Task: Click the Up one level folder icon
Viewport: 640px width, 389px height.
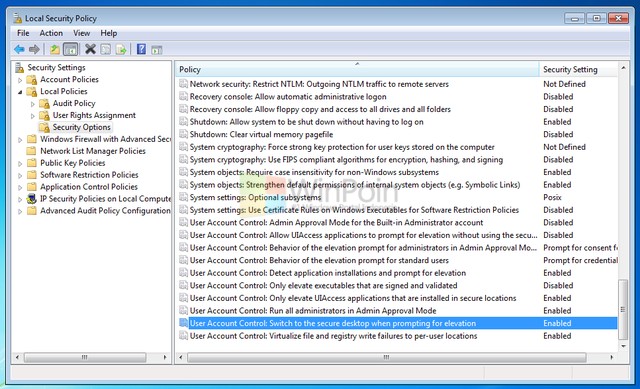Action: 55,50
